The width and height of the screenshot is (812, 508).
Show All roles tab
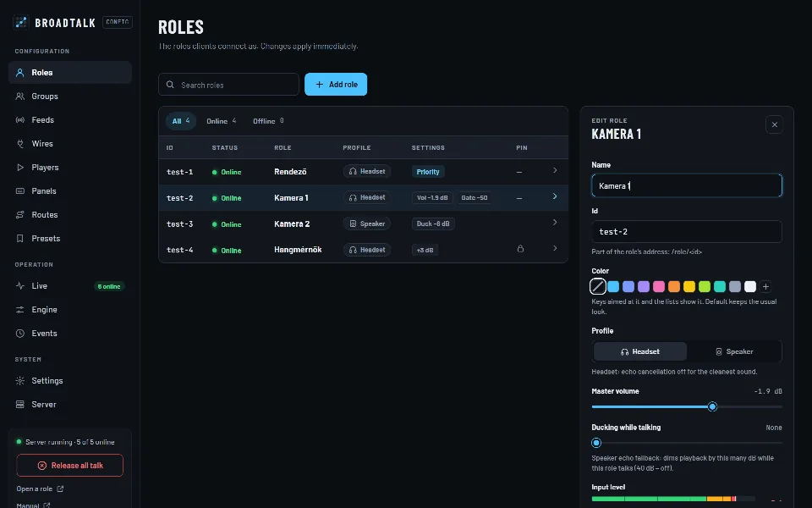click(181, 121)
